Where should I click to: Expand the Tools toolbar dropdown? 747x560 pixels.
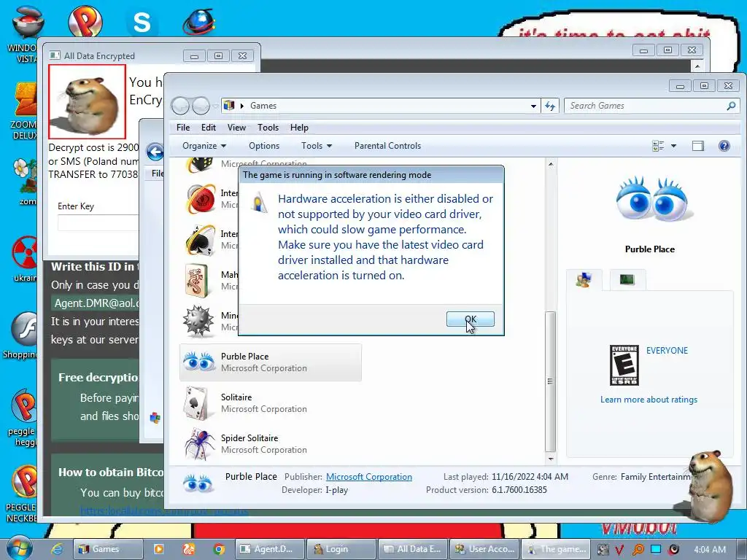317,146
